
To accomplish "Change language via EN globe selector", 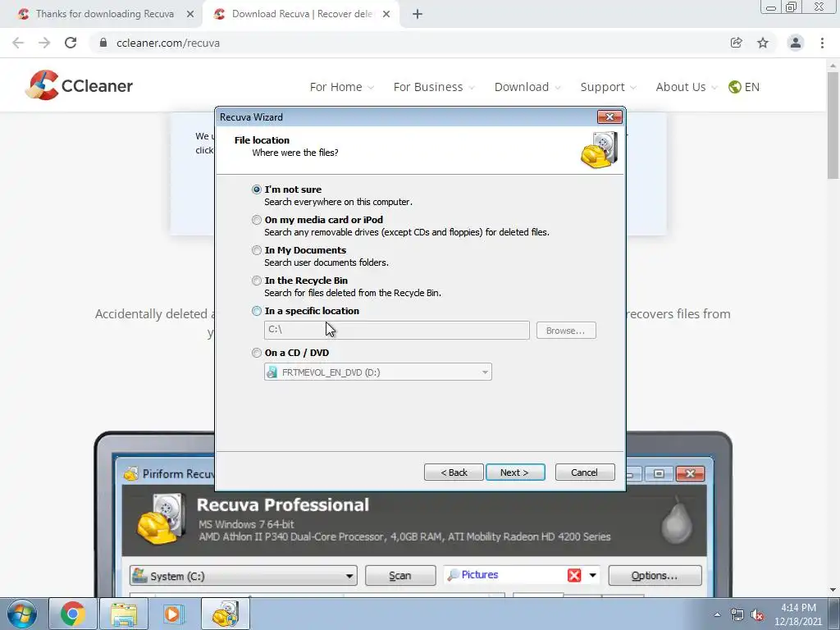I will pos(743,87).
